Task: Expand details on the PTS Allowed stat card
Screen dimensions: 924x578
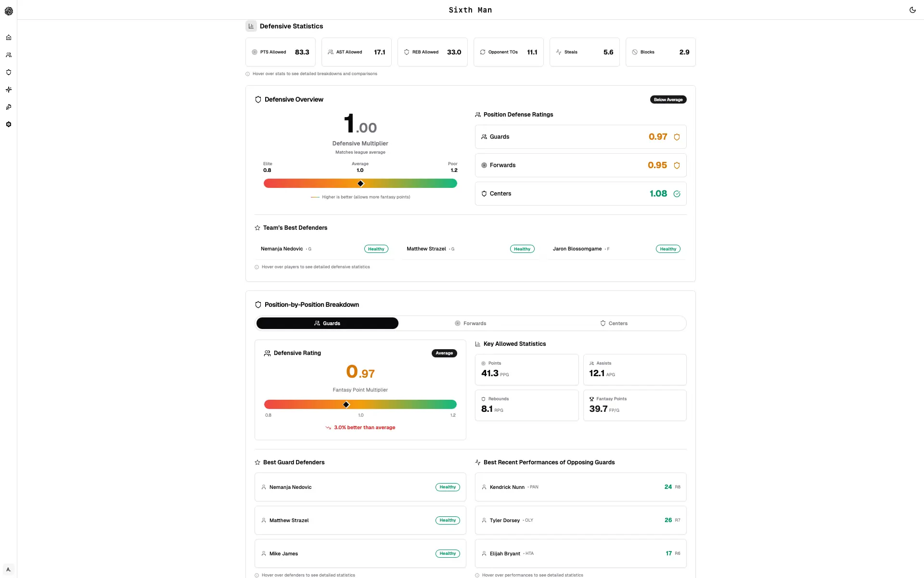Action: tap(280, 52)
